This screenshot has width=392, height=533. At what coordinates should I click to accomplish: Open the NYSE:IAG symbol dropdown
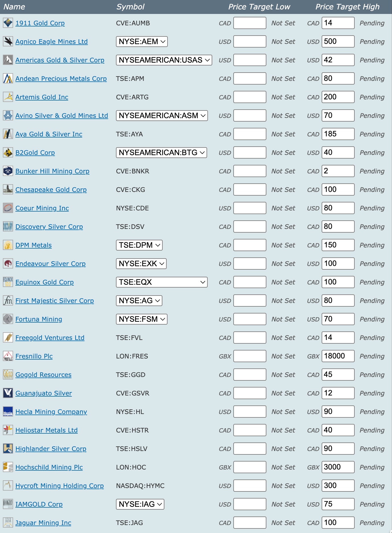click(140, 504)
